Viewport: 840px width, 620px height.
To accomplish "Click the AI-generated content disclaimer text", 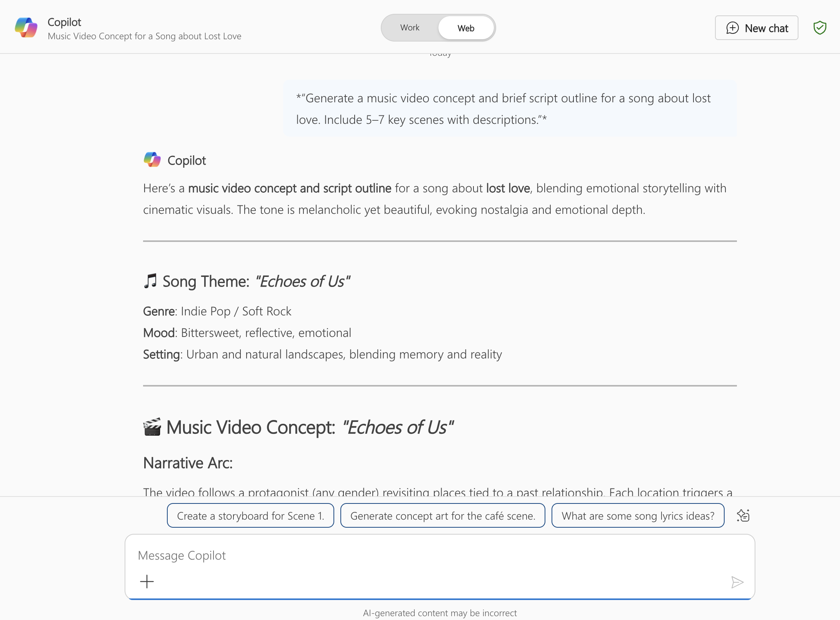I will click(x=440, y=613).
